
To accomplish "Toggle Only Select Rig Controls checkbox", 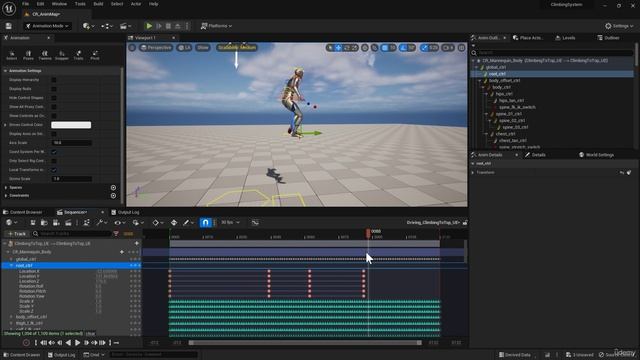I will click(54, 161).
